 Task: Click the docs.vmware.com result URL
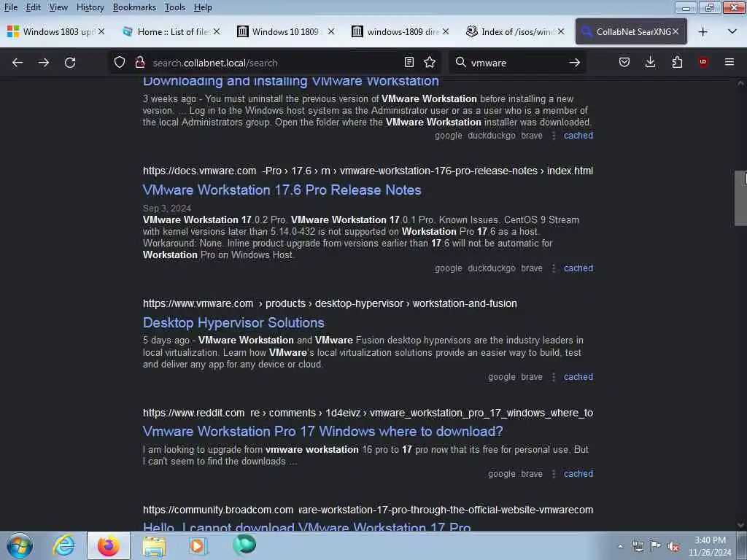tap(368, 171)
